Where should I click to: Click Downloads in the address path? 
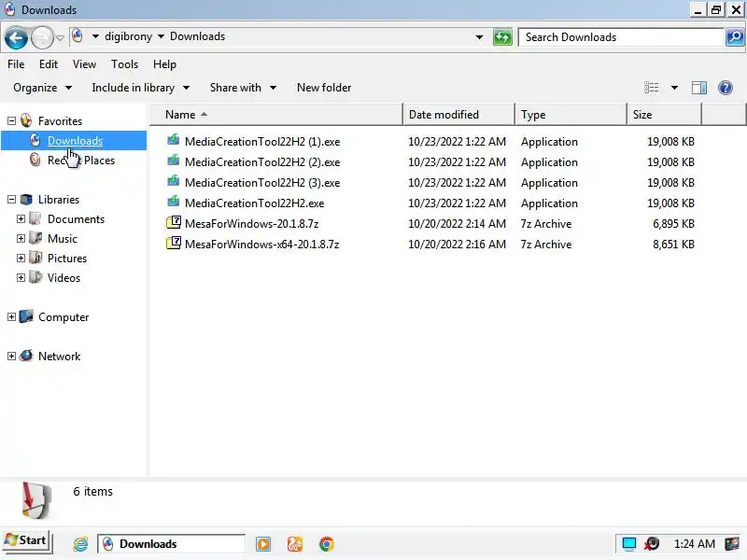tap(198, 36)
